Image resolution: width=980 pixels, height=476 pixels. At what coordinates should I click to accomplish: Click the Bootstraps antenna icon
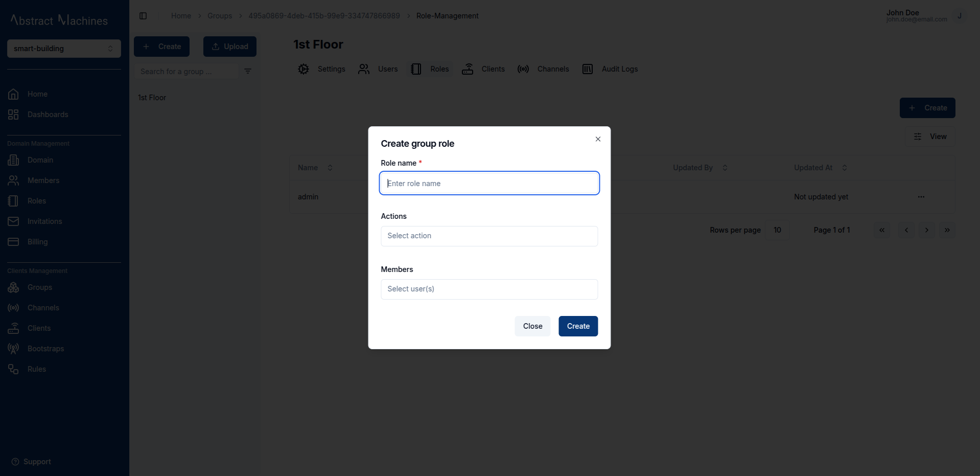click(x=13, y=349)
